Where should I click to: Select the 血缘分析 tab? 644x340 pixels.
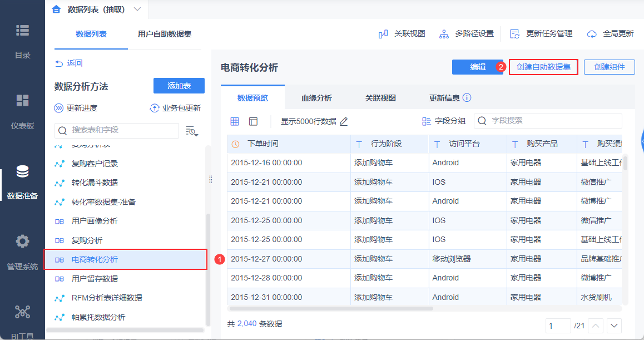tap(316, 98)
